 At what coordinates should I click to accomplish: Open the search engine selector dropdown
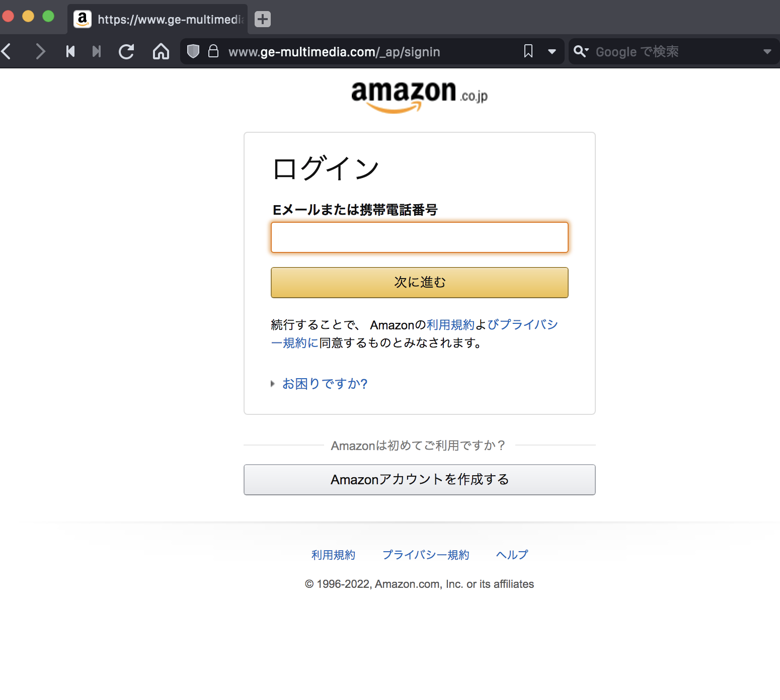[x=581, y=51]
